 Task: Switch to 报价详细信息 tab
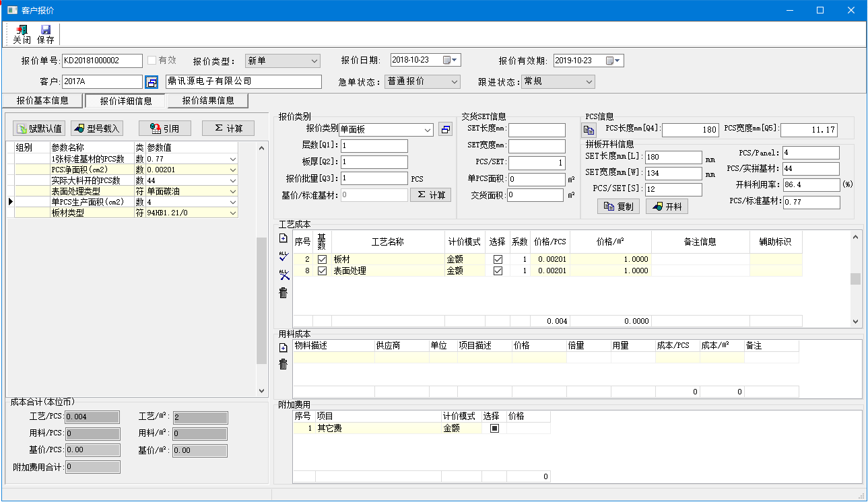tap(126, 101)
